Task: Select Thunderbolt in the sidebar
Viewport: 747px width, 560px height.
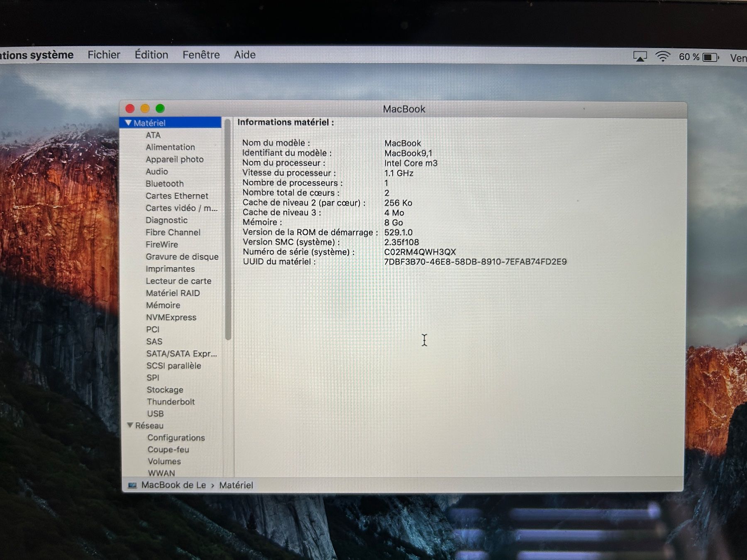Action: coord(171,402)
